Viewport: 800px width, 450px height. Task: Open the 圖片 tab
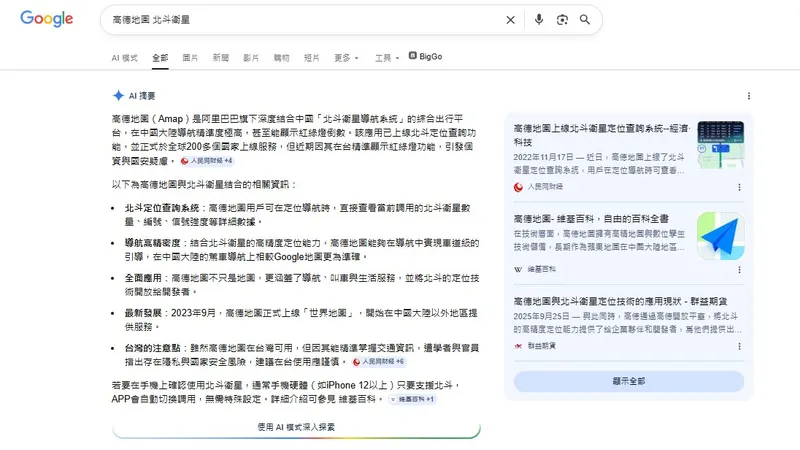190,58
